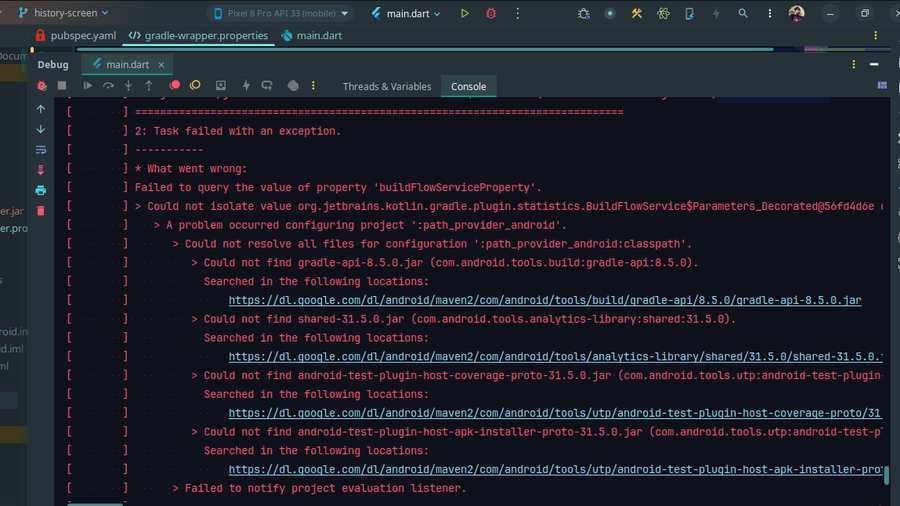Open the Pixel 8 Pro device selector
900x506 pixels.
(281, 13)
